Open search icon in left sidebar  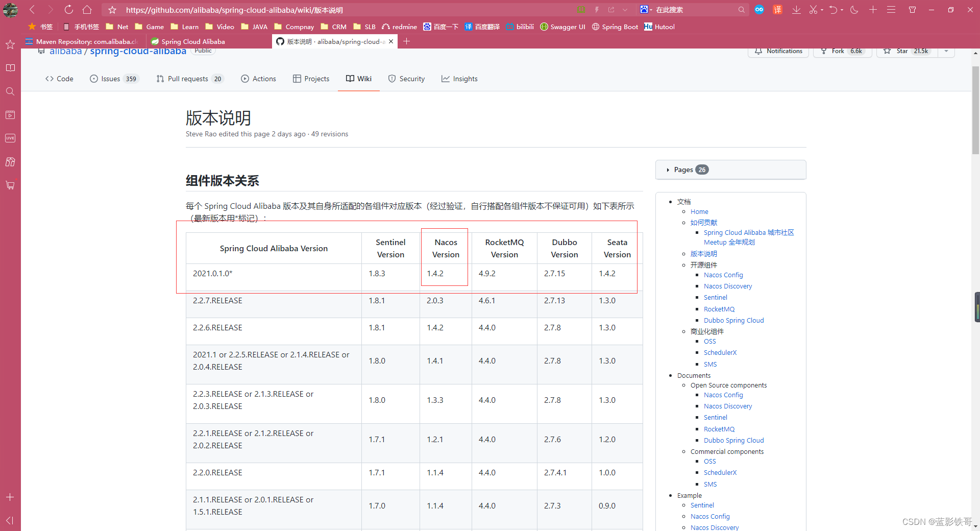click(x=10, y=91)
